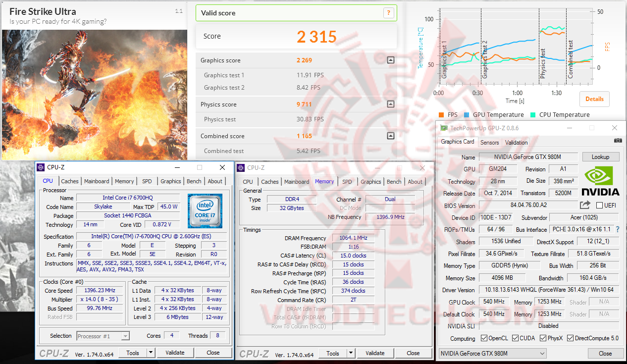Click the GPU-Z title bar app icon
Image resolution: width=627 pixels, height=364 pixels.
(444, 128)
